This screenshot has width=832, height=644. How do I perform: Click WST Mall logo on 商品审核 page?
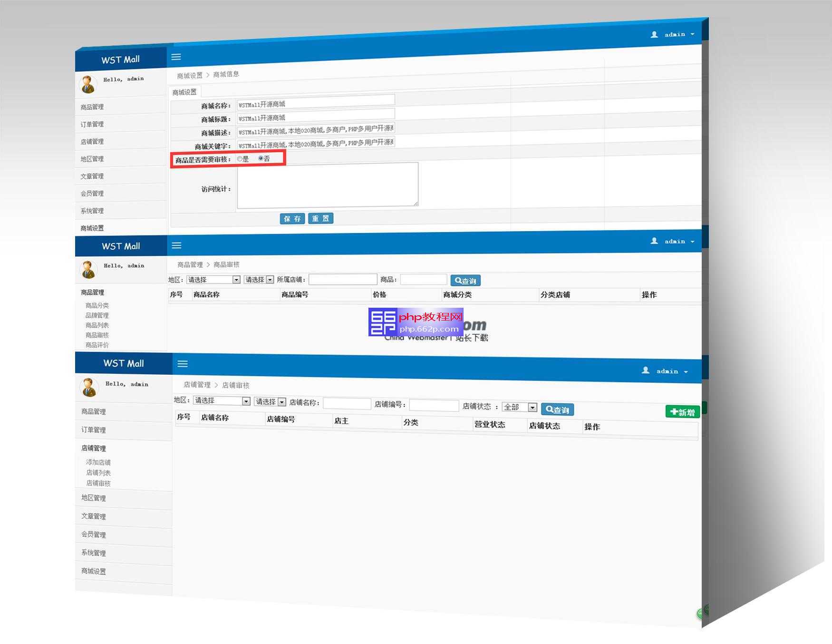(121, 246)
